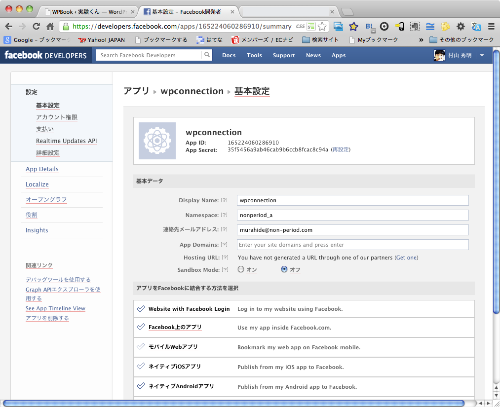
Task: Select Sandbox Mode オフ radio button
Action: pyautogui.click(x=284, y=269)
